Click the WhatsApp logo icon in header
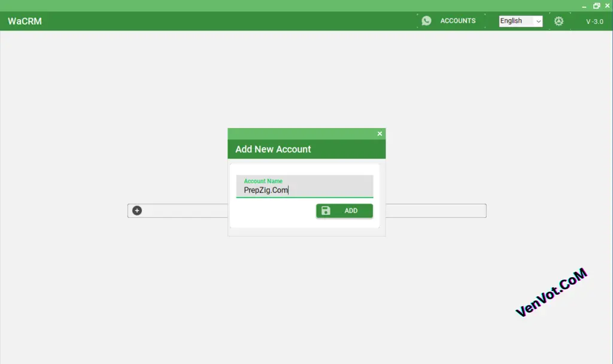Viewport: 613px width, 364px height. click(x=426, y=21)
